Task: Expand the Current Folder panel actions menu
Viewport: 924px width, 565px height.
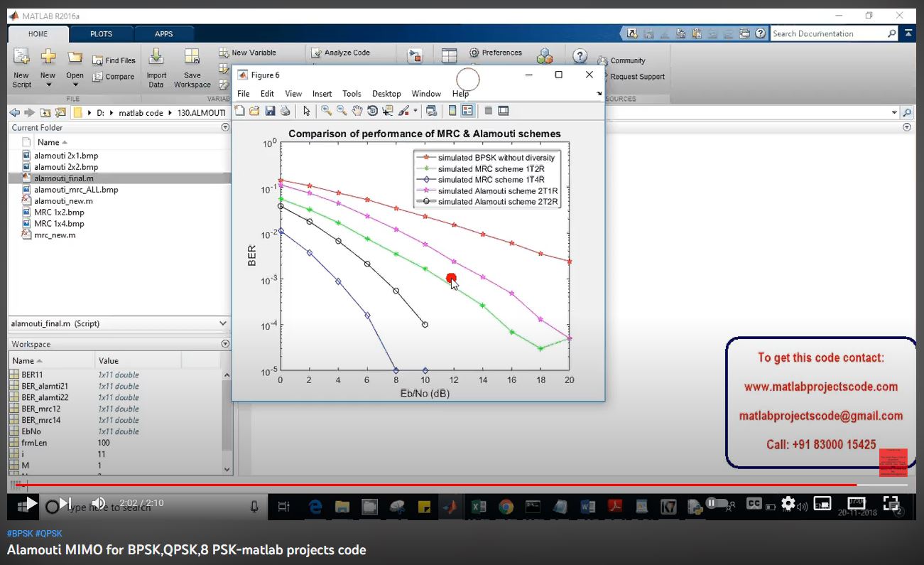Action: 225,128
